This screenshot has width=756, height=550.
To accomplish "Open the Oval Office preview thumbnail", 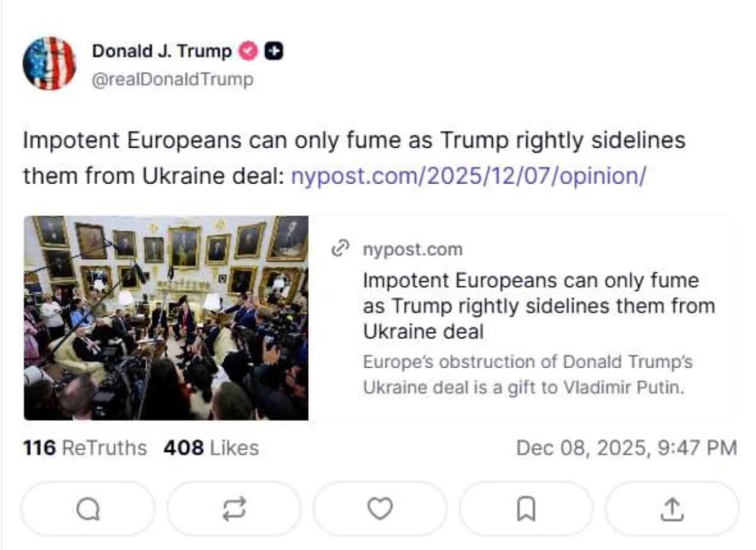I will [166, 318].
